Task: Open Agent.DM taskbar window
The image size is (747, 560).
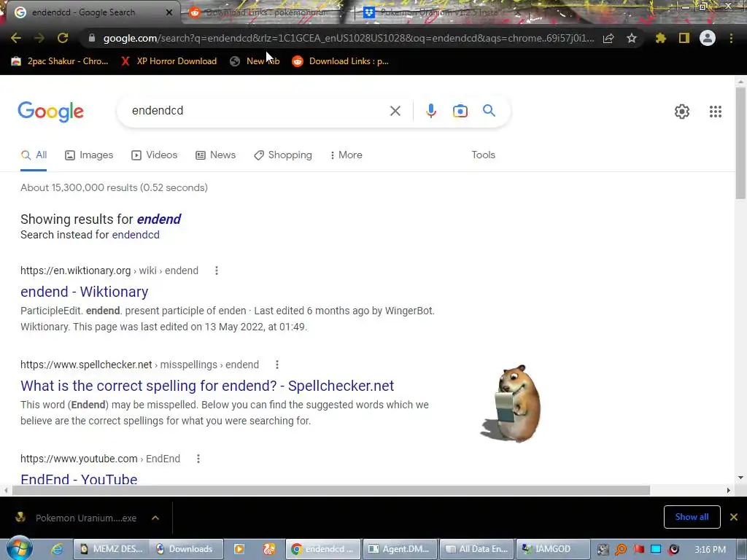Action: click(x=400, y=549)
